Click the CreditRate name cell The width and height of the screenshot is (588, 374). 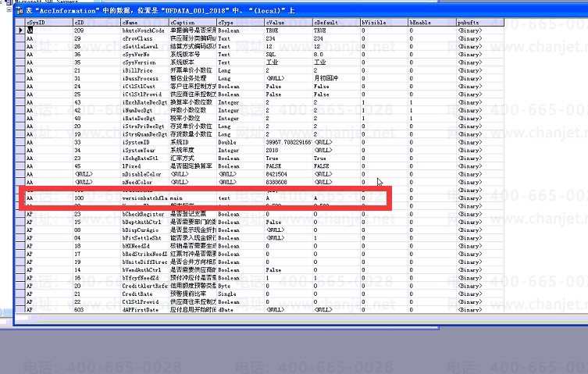(x=145, y=294)
